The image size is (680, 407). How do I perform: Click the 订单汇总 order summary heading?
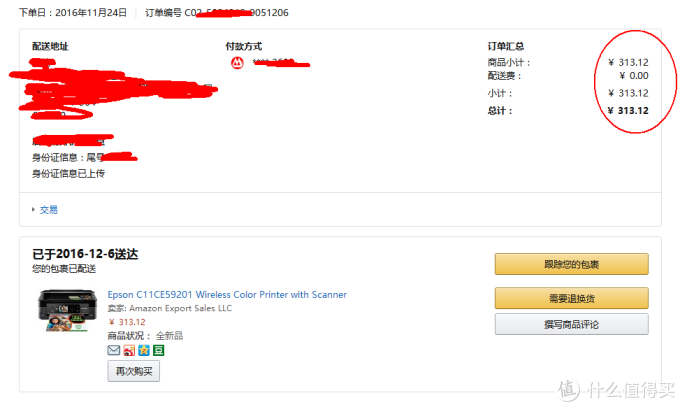506,46
